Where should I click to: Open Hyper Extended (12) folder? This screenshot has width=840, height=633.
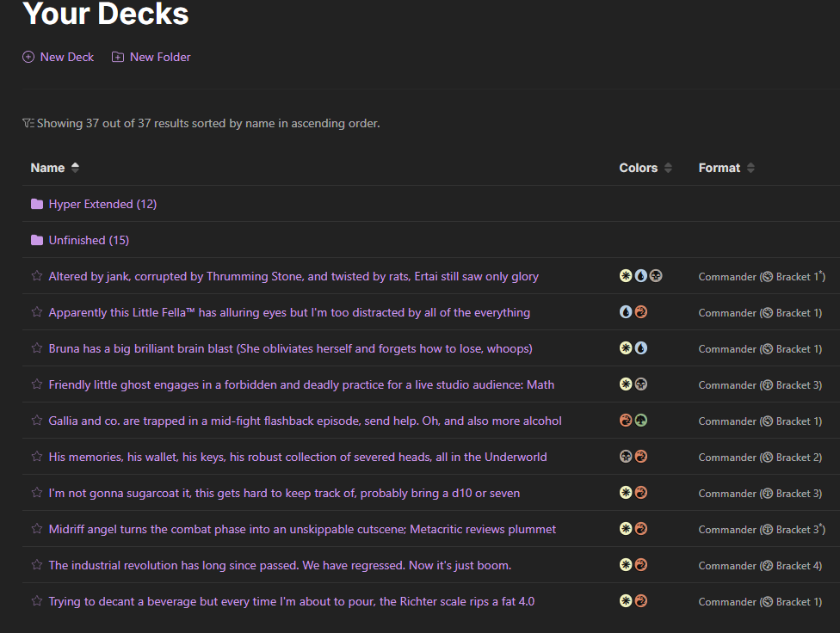point(103,204)
